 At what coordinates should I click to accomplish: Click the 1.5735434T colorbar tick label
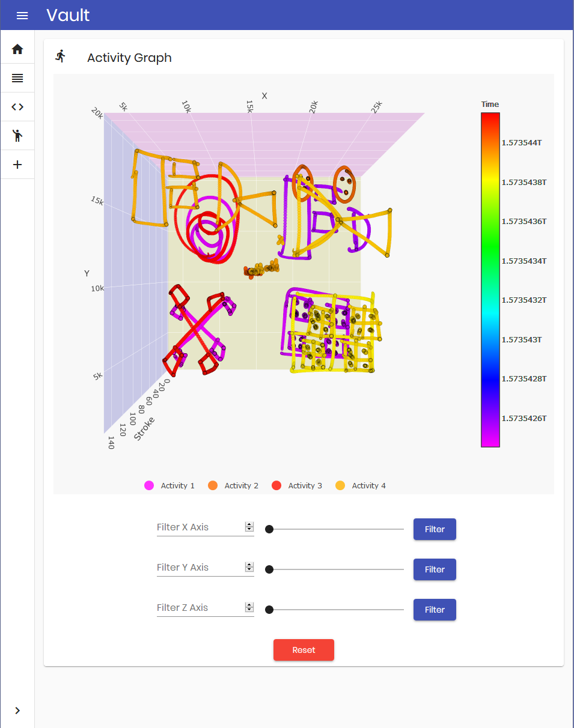click(524, 261)
